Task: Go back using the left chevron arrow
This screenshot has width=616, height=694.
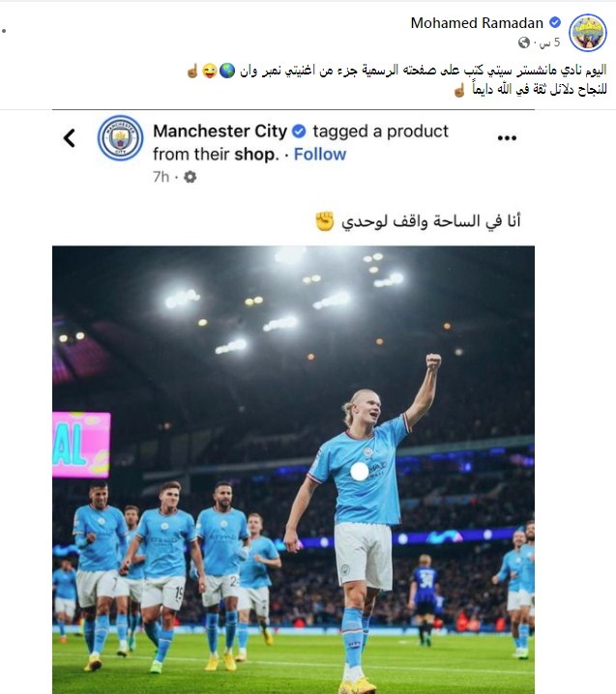Action: click(x=70, y=138)
